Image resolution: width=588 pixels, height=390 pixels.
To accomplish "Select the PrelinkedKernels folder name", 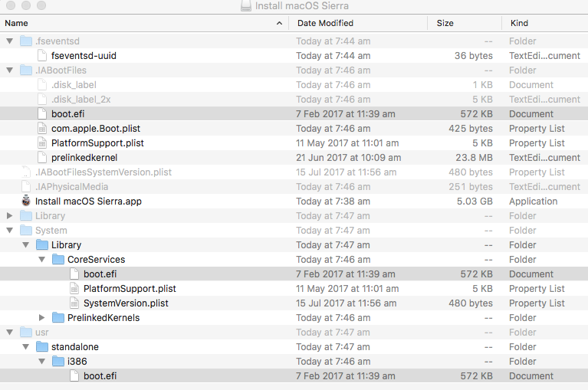I will click(x=103, y=318).
